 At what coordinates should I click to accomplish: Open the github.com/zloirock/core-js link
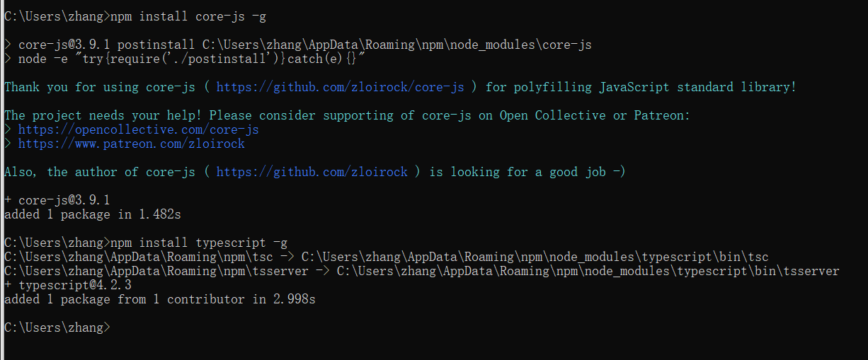pyautogui.click(x=340, y=87)
